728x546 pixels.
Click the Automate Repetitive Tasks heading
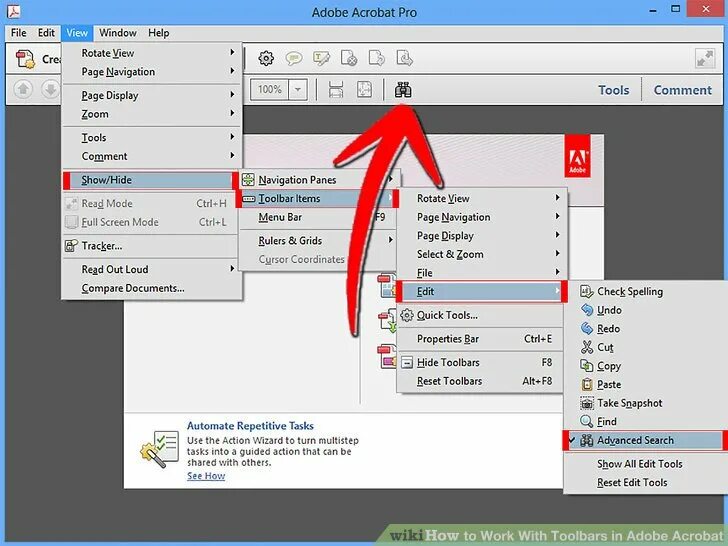250,426
